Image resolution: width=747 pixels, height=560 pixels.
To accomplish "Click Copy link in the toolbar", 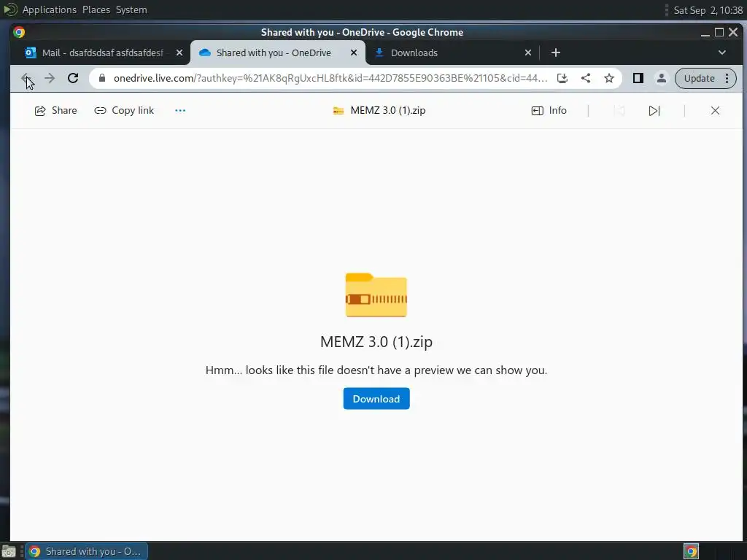I will [x=124, y=111].
